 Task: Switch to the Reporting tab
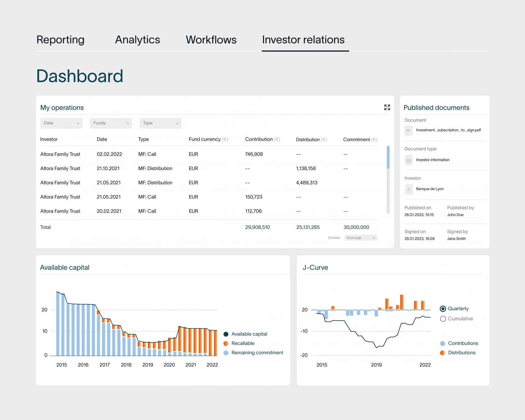[60, 40]
